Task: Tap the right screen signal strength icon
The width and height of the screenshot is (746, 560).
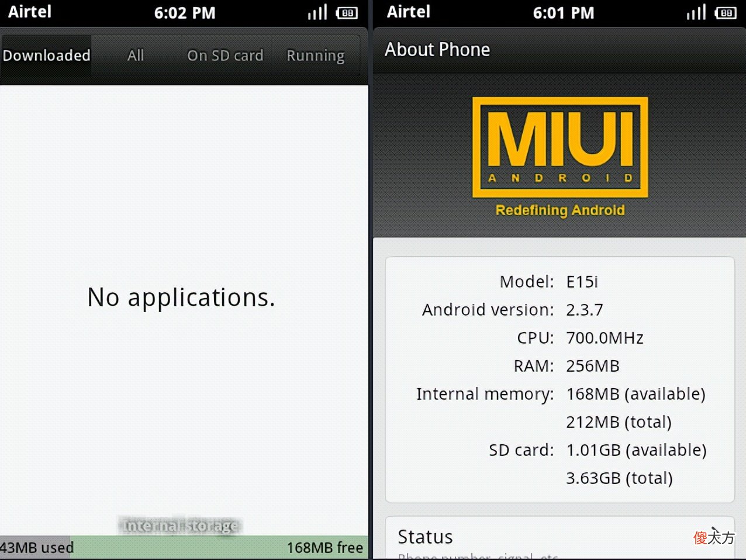Action: coord(696,12)
